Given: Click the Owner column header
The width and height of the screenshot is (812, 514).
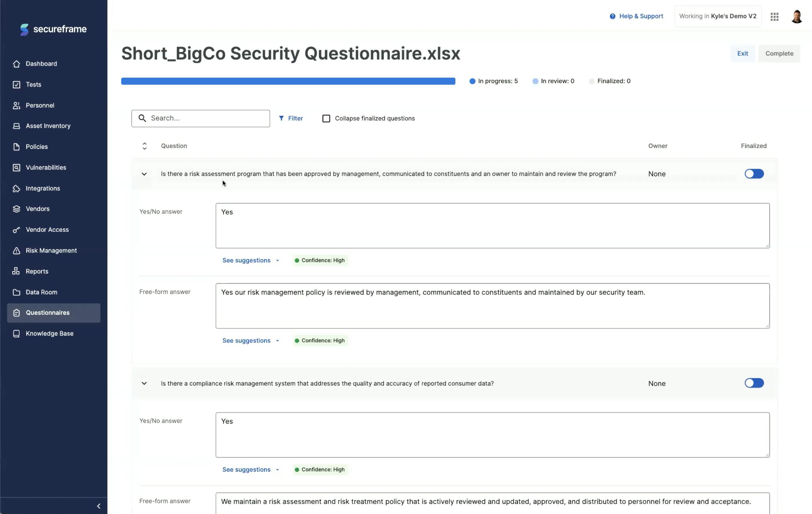Looking at the screenshot, I should (x=658, y=146).
